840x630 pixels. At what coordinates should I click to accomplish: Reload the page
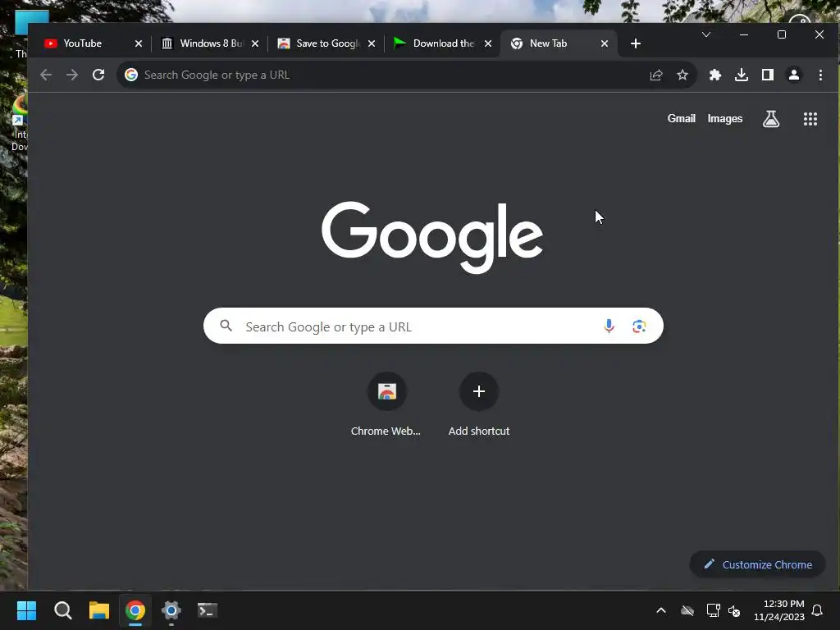(x=98, y=75)
